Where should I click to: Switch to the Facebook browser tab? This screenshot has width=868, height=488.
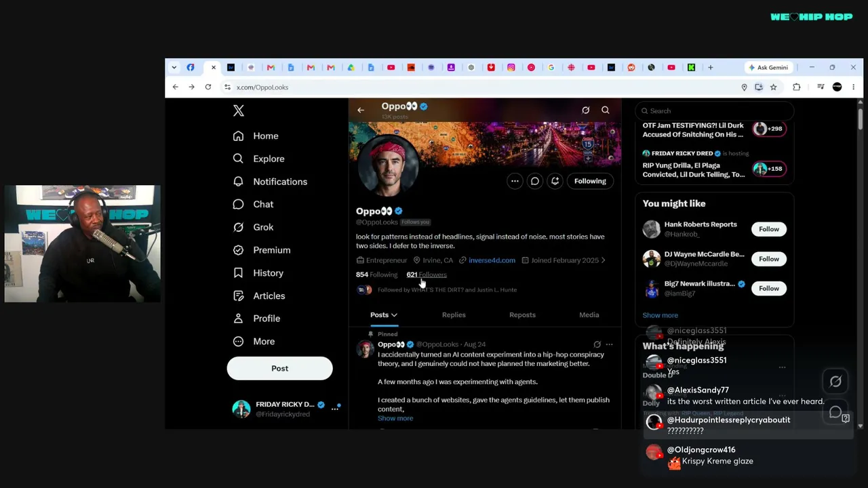pos(191,67)
